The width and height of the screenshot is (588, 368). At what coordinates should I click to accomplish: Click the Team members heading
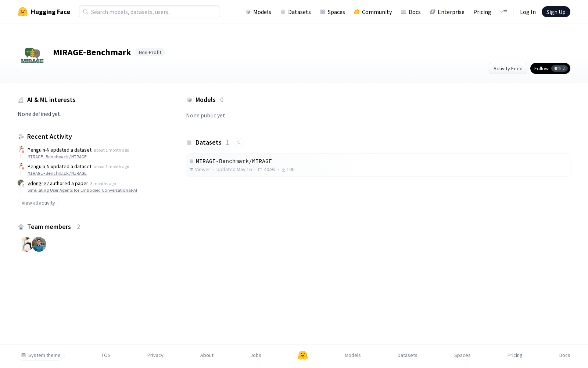49,227
